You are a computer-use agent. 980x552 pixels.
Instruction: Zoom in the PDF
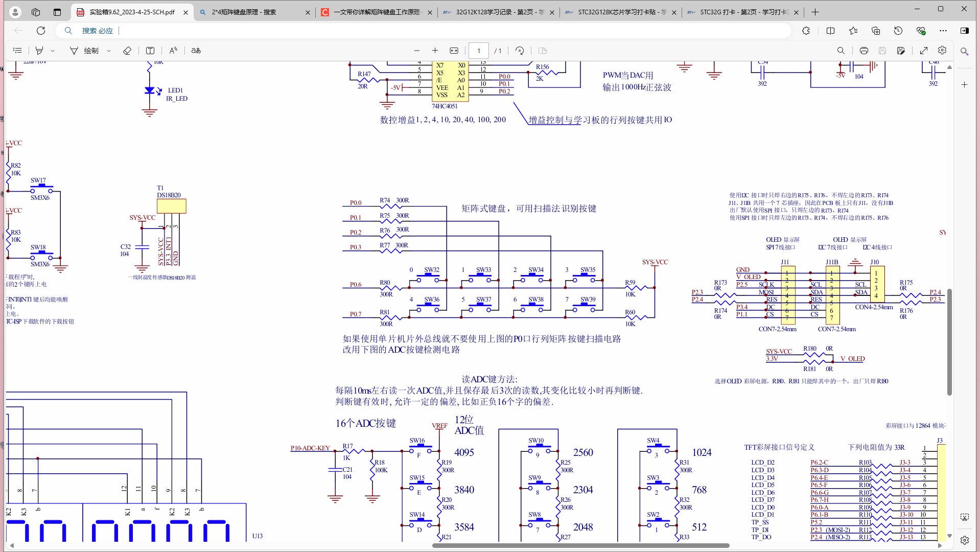[x=435, y=51]
